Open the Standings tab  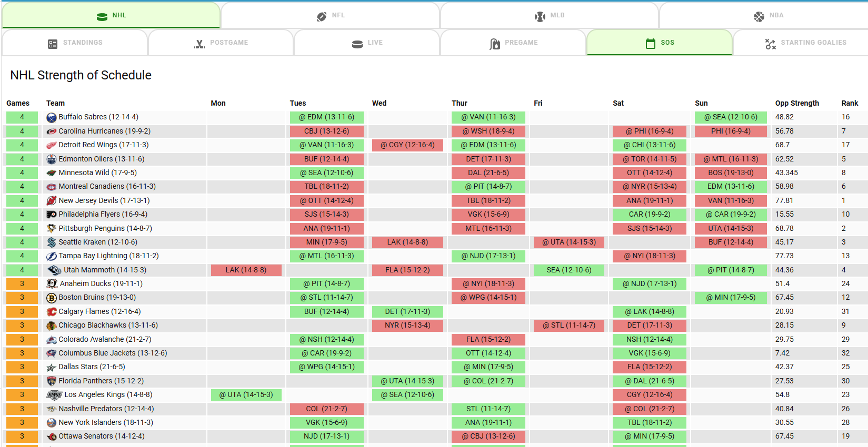click(75, 43)
